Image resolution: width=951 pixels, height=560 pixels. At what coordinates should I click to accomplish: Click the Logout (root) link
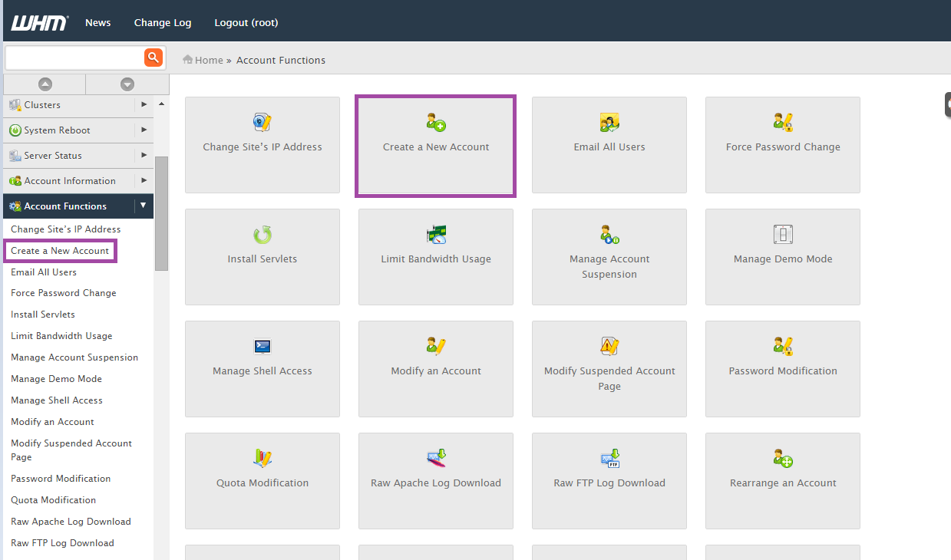tap(246, 23)
